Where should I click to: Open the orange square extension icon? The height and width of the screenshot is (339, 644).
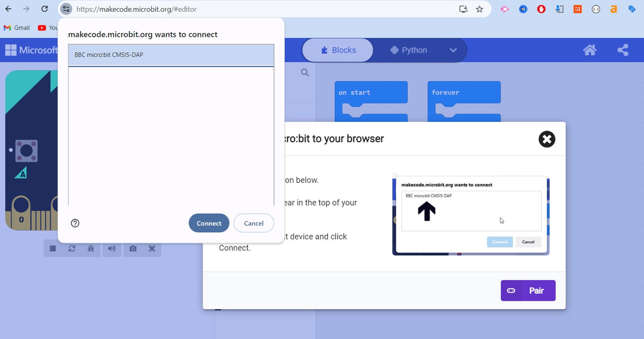577,9
